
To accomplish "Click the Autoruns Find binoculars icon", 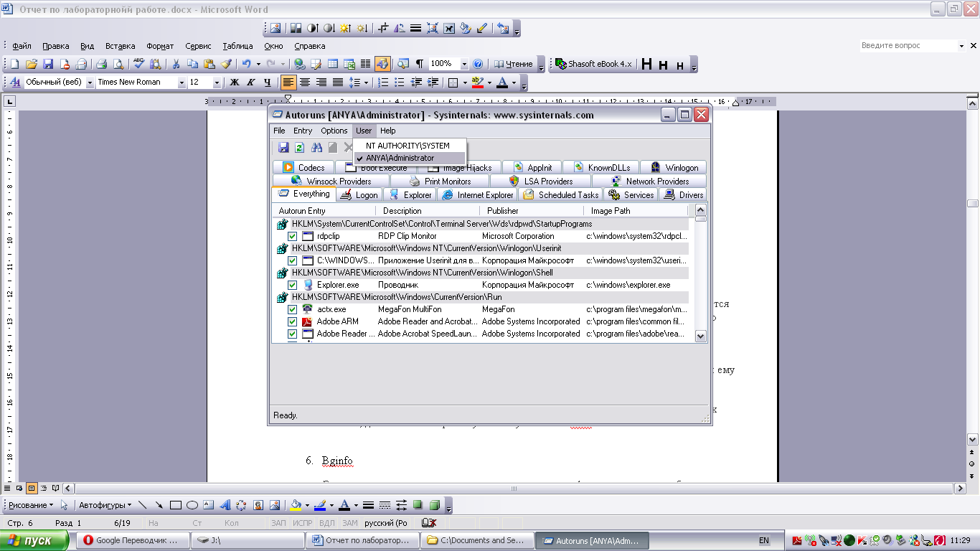I will (x=316, y=147).
